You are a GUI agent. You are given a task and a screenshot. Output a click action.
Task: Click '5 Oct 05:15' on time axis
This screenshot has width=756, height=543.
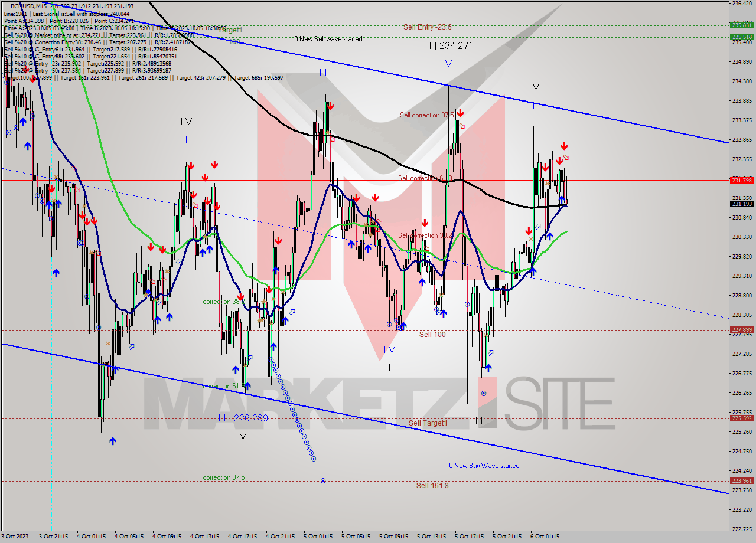click(x=356, y=537)
